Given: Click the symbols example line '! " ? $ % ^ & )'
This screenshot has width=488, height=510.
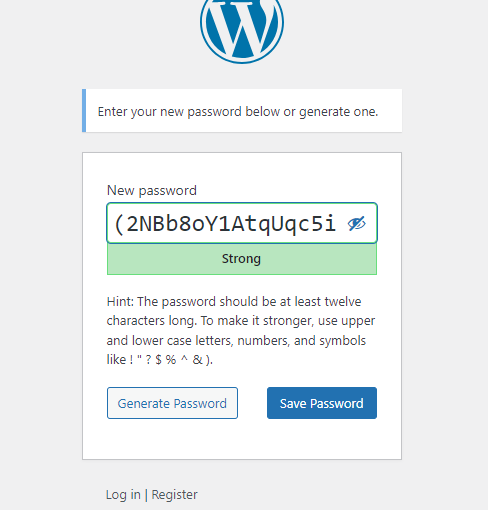Looking at the screenshot, I should (171, 360).
